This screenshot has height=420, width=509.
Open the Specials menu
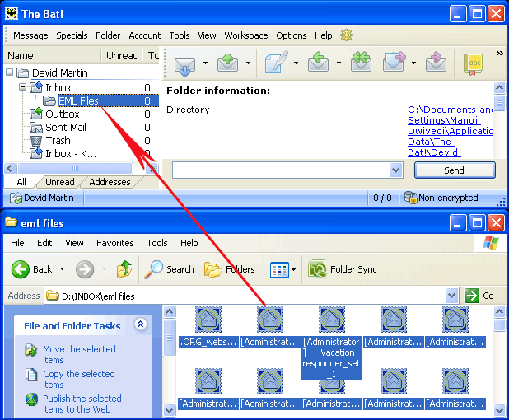click(x=72, y=35)
